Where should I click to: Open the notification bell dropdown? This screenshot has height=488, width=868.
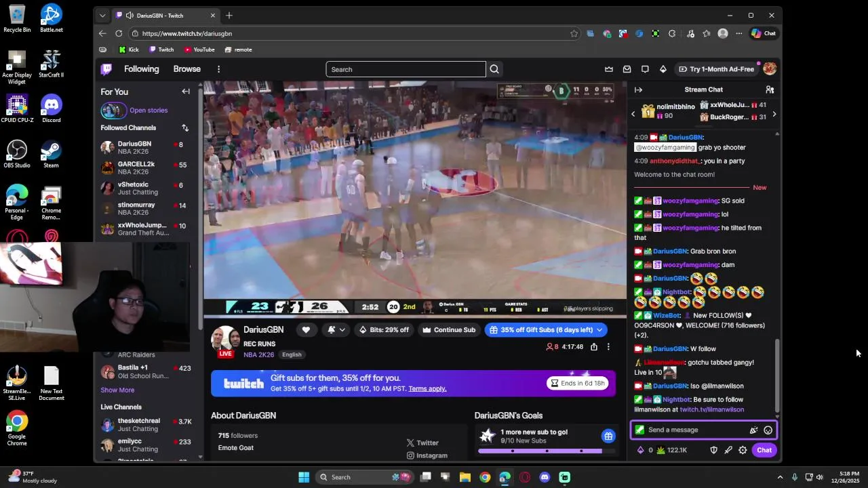click(336, 330)
